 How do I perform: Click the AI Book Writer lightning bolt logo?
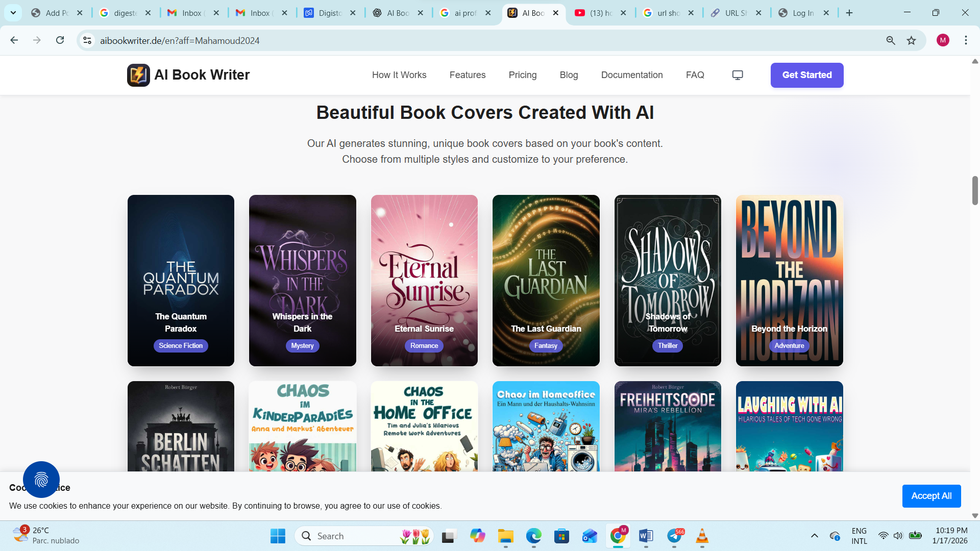click(x=138, y=75)
